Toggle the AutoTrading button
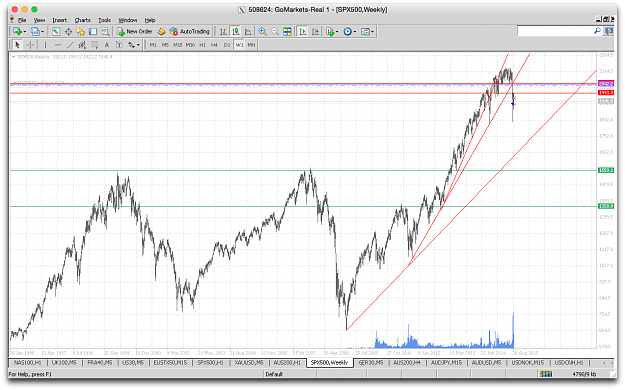This screenshot has width=625, height=390. coord(189,32)
